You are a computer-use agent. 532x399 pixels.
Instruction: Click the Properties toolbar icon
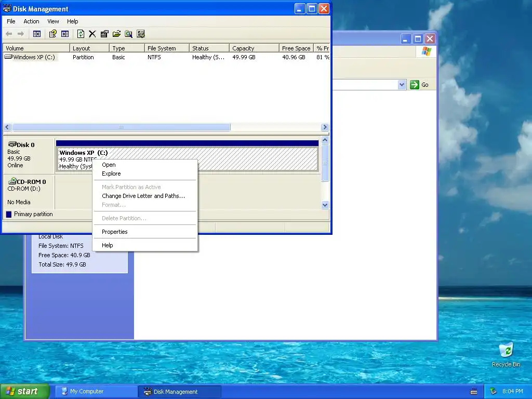click(x=104, y=34)
